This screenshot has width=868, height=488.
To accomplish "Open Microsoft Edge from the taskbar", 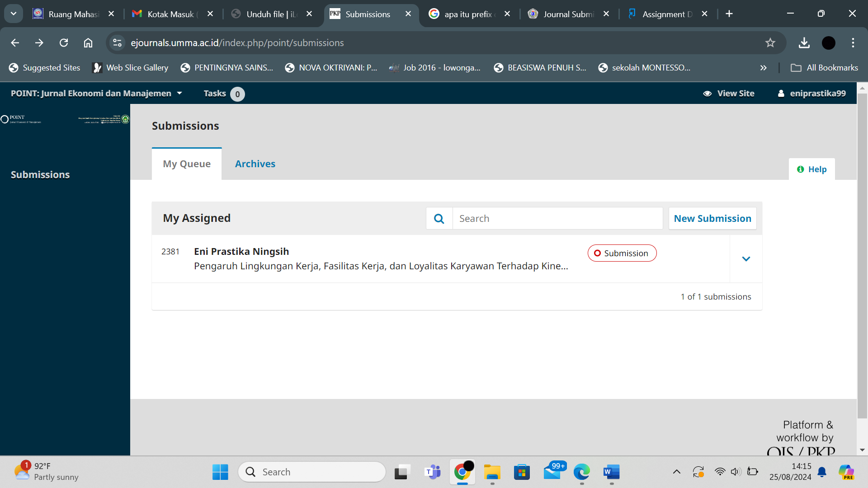I will (x=582, y=472).
